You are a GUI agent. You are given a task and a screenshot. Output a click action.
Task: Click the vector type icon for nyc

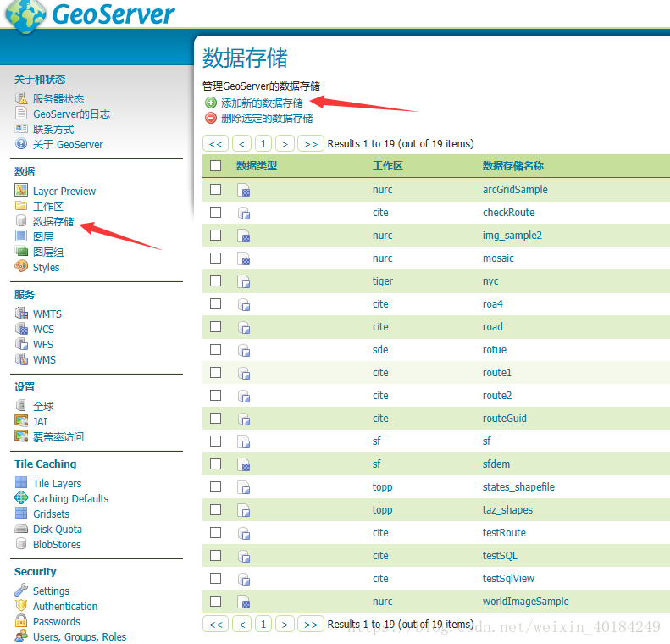244,281
